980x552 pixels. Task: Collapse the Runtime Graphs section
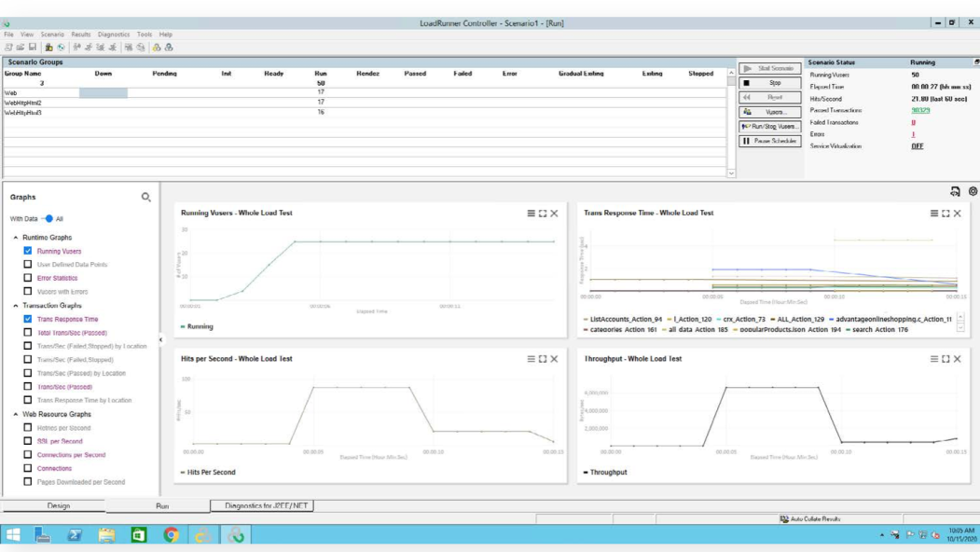pyautogui.click(x=16, y=238)
